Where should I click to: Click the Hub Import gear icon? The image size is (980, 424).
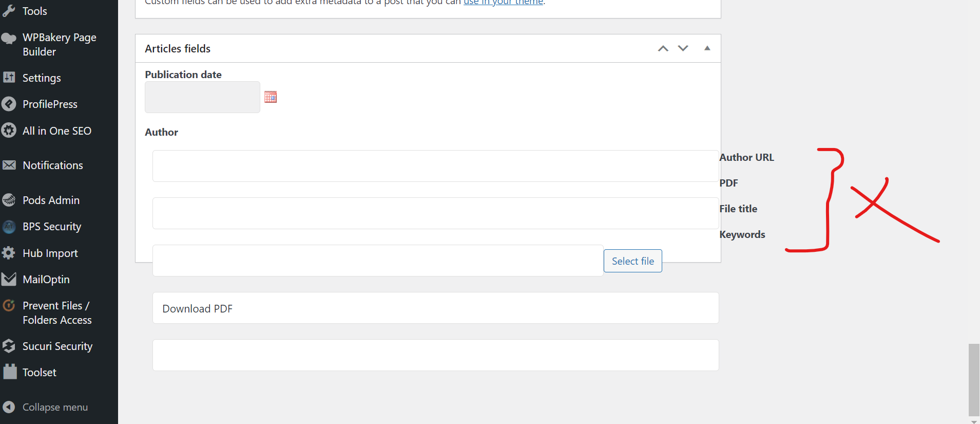(9, 252)
